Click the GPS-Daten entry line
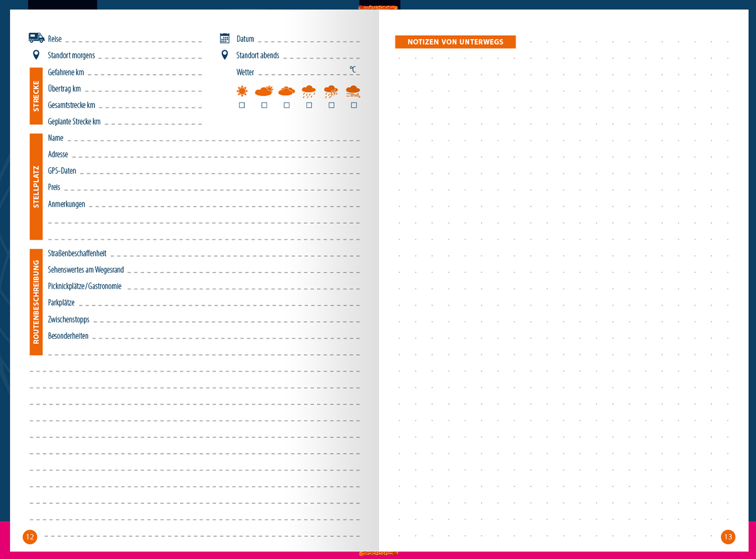This screenshot has height=559, width=756. (218, 171)
